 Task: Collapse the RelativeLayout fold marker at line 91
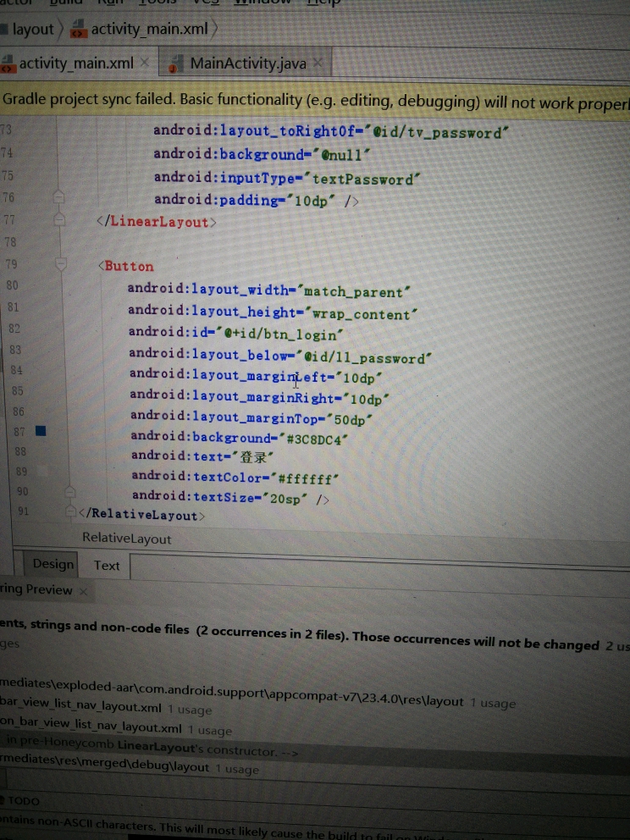point(70,511)
